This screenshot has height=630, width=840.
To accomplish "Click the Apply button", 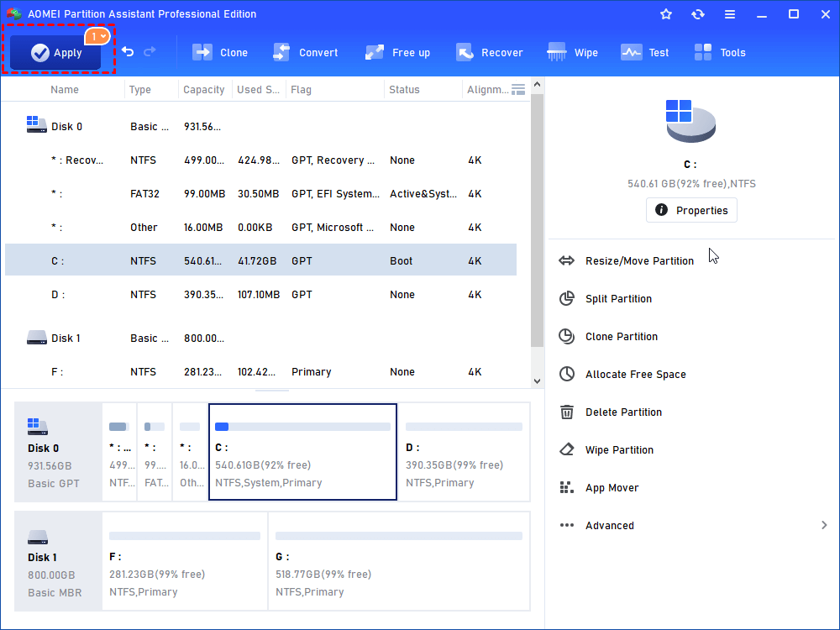I will 55,52.
